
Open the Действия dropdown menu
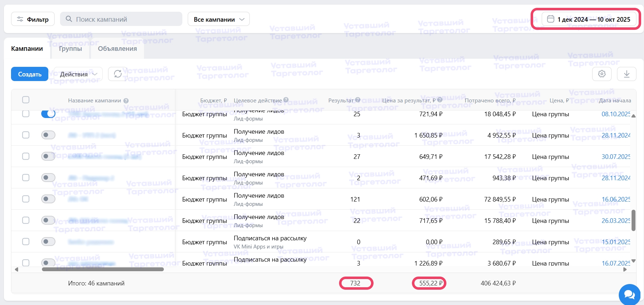78,74
